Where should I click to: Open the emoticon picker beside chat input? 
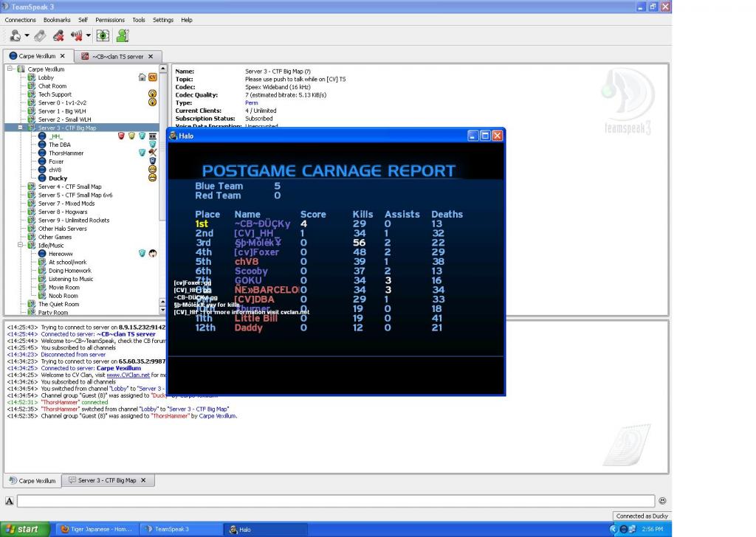click(x=662, y=501)
